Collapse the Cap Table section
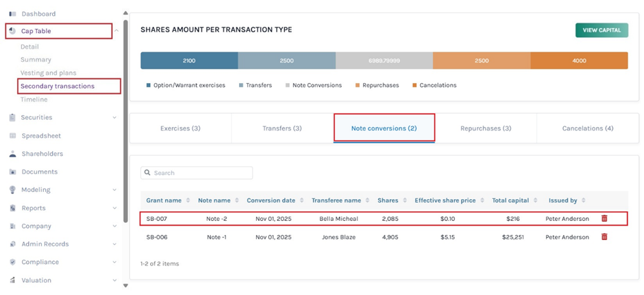The width and height of the screenshot is (644, 295). click(x=116, y=31)
